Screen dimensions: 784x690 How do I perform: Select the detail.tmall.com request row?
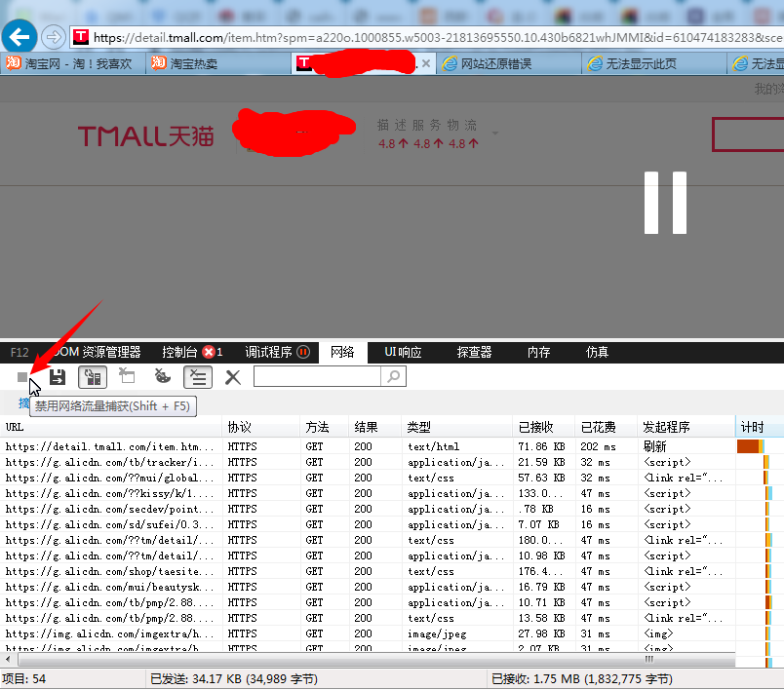tap(109, 446)
